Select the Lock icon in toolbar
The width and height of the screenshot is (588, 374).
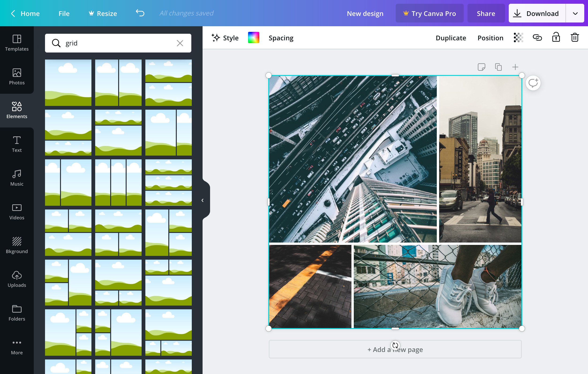[x=556, y=38]
